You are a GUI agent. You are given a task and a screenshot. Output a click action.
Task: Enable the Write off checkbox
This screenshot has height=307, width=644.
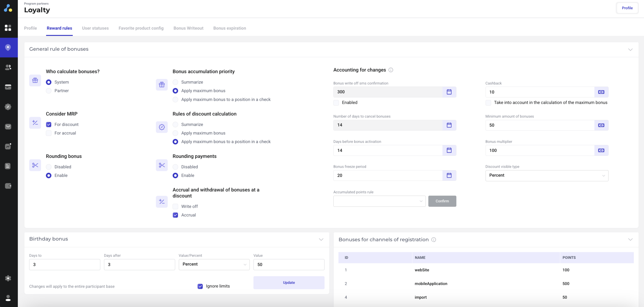tap(175, 206)
